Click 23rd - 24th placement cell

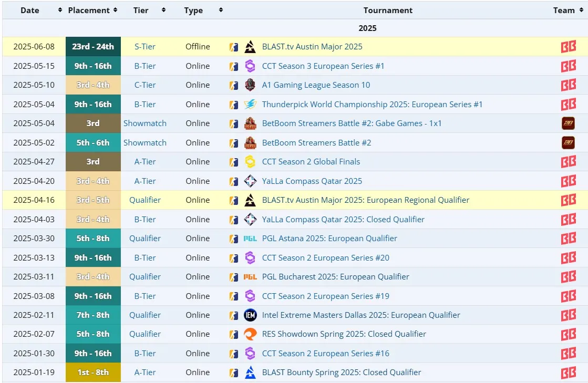click(93, 47)
